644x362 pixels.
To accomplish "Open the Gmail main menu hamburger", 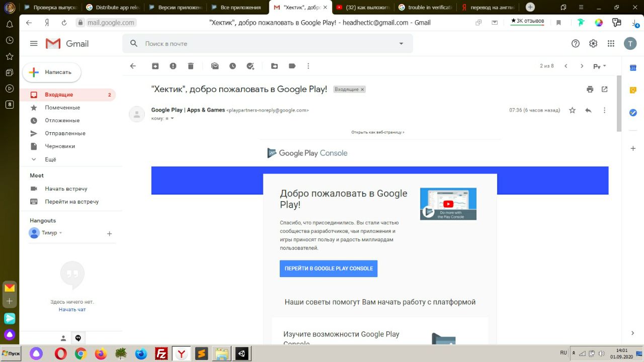I will 34,44.
